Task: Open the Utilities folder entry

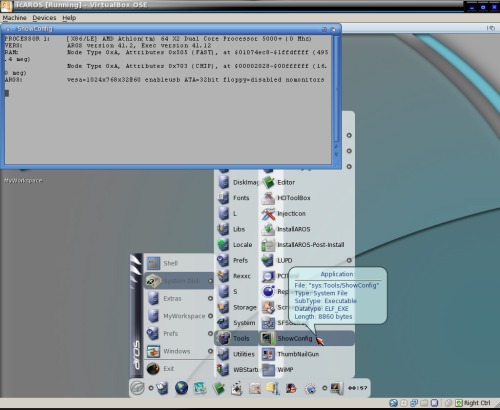Action: (x=236, y=354)
